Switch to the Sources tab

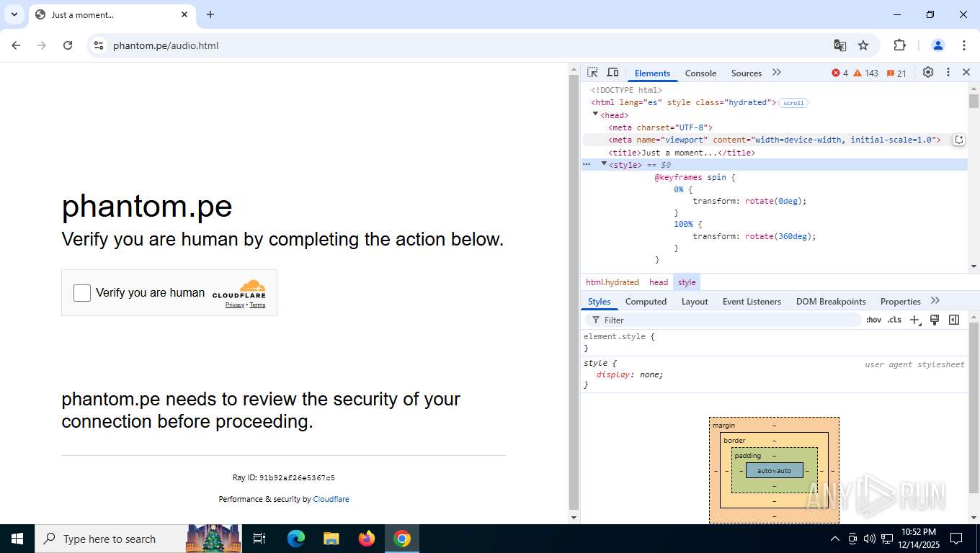[x=747, y=73]
